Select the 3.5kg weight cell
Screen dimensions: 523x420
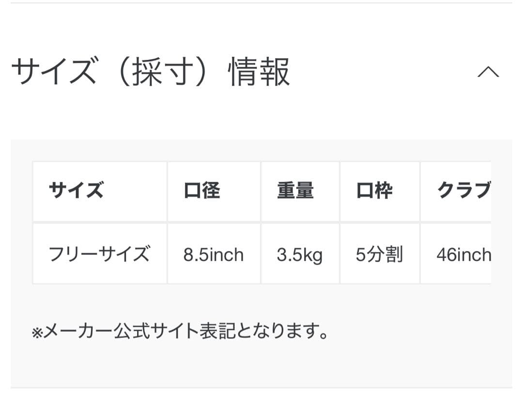(x=300, y=254)
